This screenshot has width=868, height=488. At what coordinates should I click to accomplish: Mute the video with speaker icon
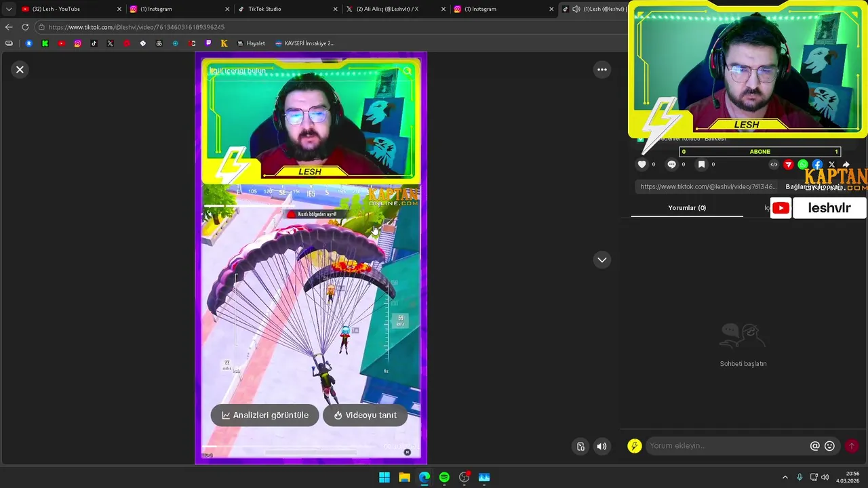(601, 446)
